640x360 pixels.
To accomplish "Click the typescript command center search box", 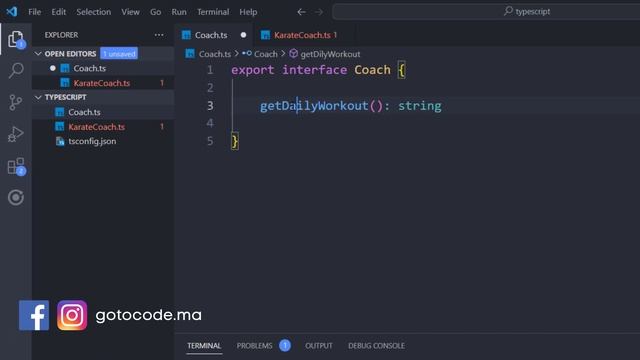I will [x=486, y=11].
